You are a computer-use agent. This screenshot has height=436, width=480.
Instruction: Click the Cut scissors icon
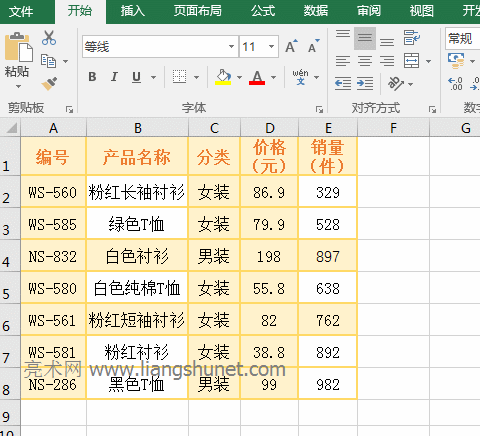(49, 38)
